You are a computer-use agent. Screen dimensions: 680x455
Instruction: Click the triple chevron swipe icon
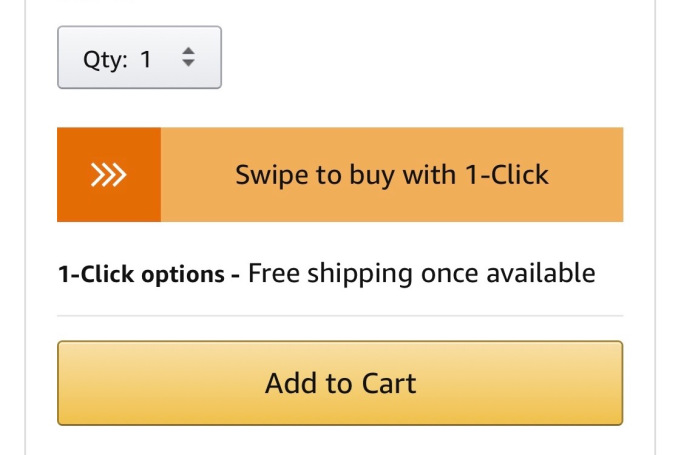pos(109,175)
